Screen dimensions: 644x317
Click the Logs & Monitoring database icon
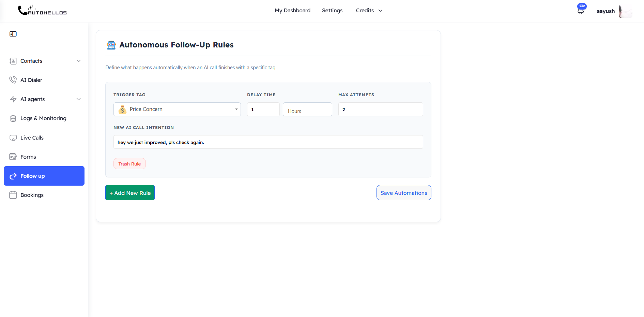tap(13, 118)
